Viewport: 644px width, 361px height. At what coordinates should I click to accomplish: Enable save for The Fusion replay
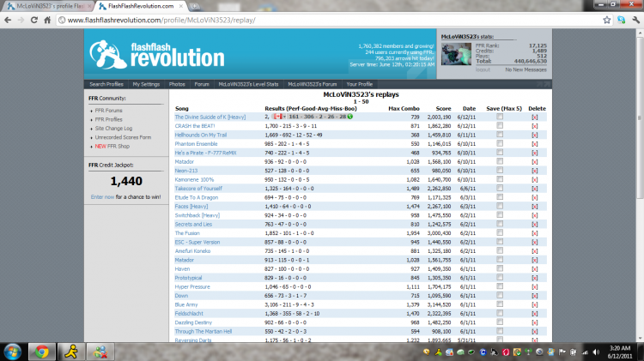coord(500,232)
